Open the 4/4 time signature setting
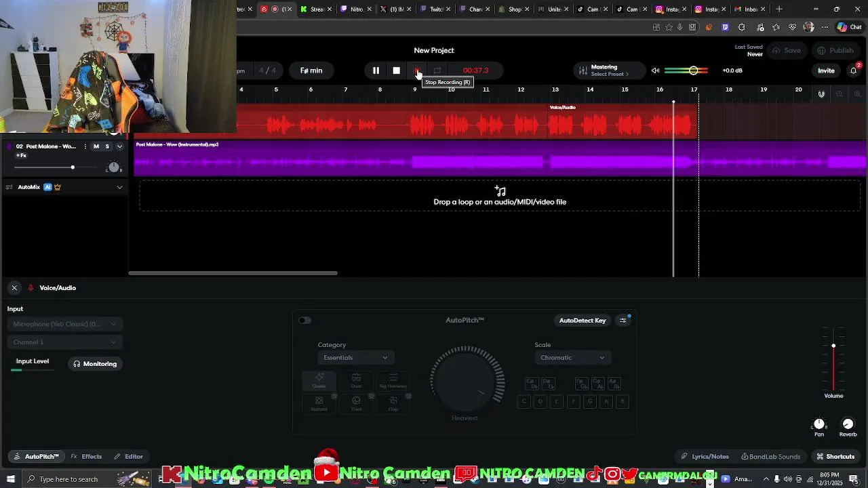868x488 pixels. (267, 70)
